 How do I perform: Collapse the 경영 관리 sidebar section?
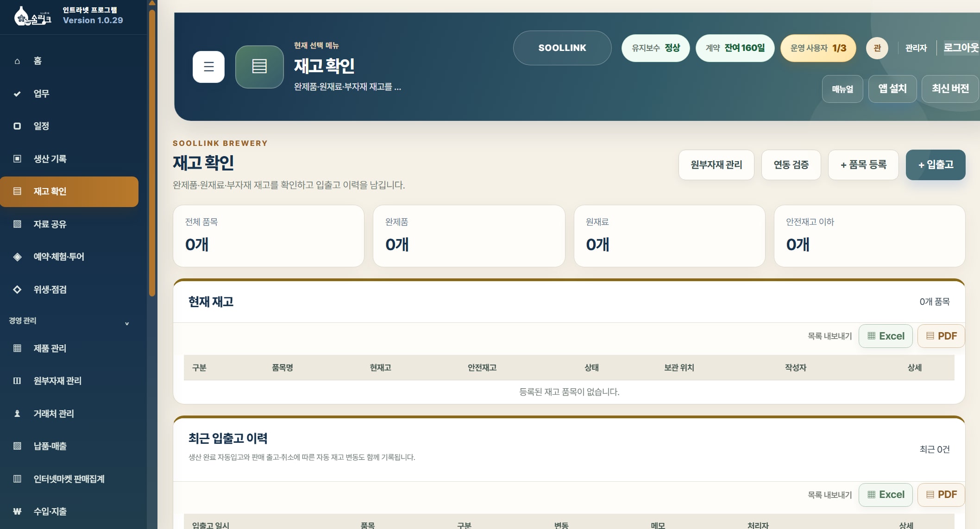(x=69, y=321)
